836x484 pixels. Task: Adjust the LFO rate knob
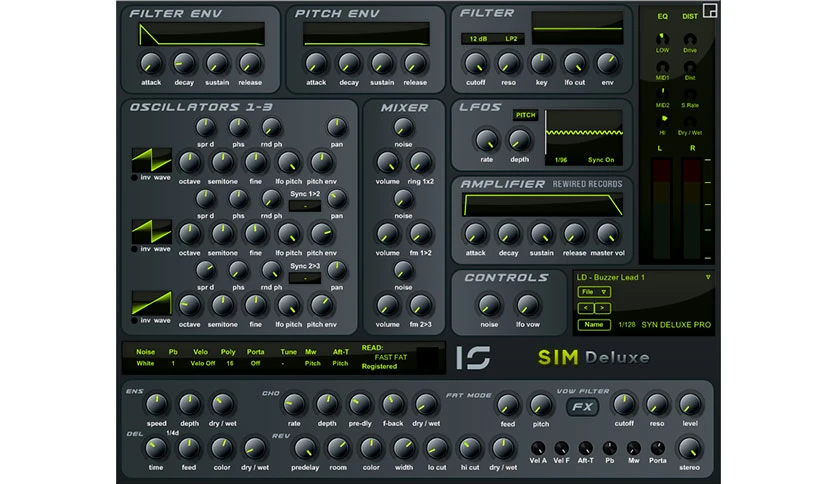coord(486,140)
